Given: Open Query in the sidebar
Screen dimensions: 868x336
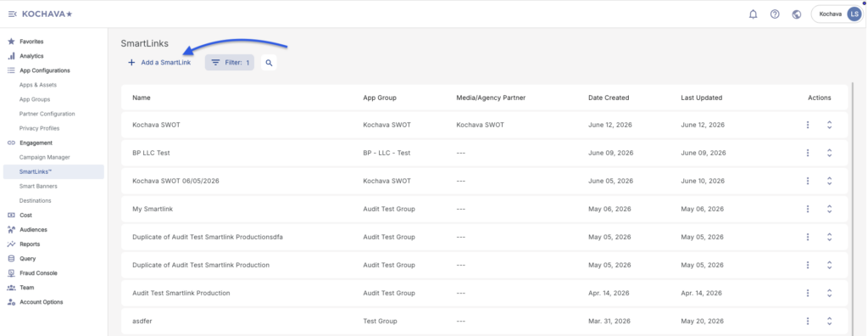Looking at the screenshot, I should tap(28, 259).
